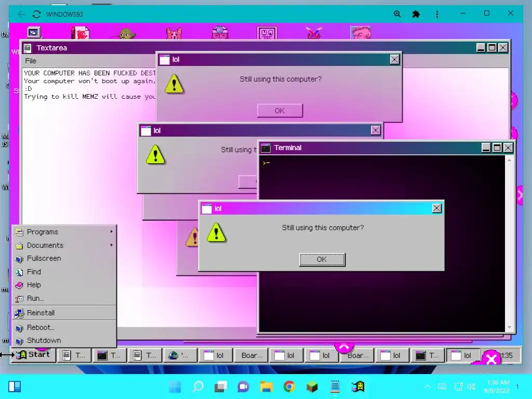The image size is (532, 399).
Task: Open the pink-haired face desktop icon
Action: 361,33
